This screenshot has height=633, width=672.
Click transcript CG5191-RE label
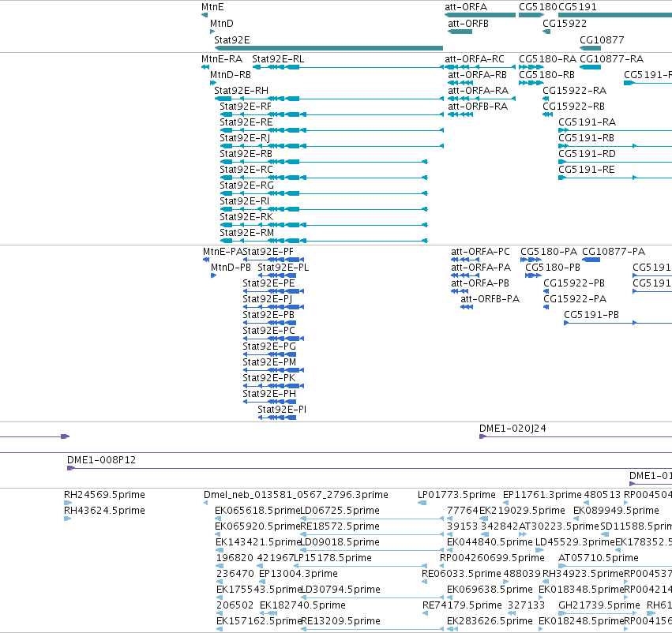pos(586,169)
